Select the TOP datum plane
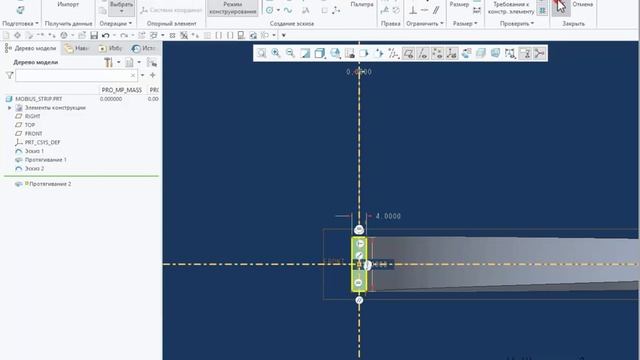 (29, 125)
